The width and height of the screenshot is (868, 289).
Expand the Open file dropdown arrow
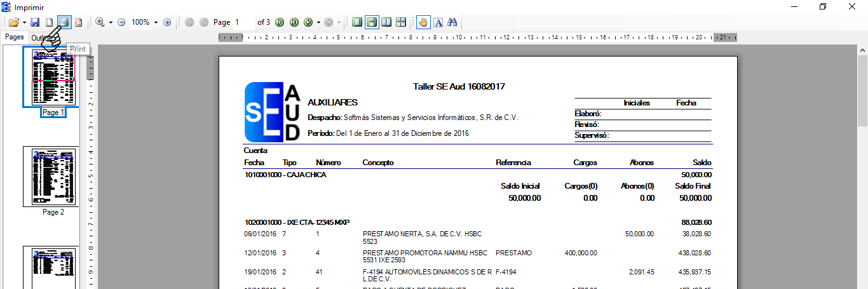pyautogui.click(x=24, y=22)
